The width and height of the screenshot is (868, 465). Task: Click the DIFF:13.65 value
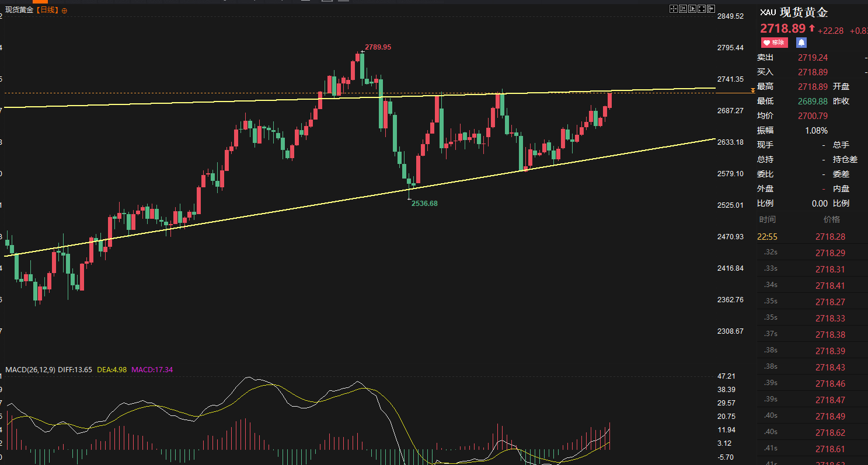[76, 369]
